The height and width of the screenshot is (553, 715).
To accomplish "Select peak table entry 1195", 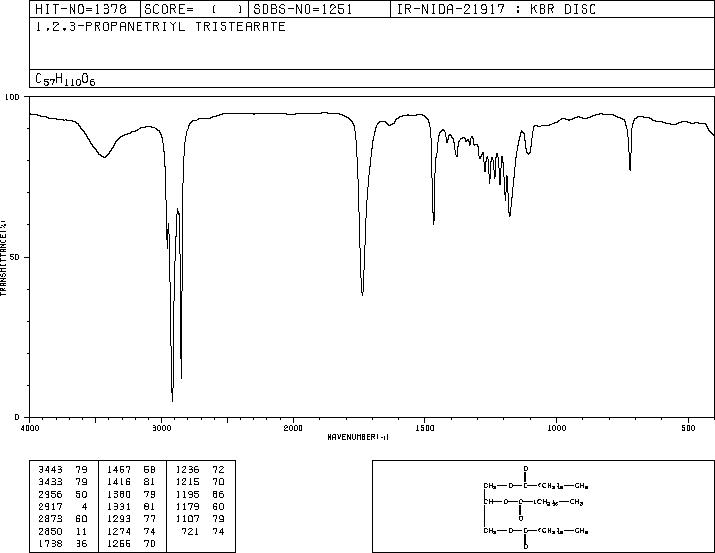I will [187, 494].
